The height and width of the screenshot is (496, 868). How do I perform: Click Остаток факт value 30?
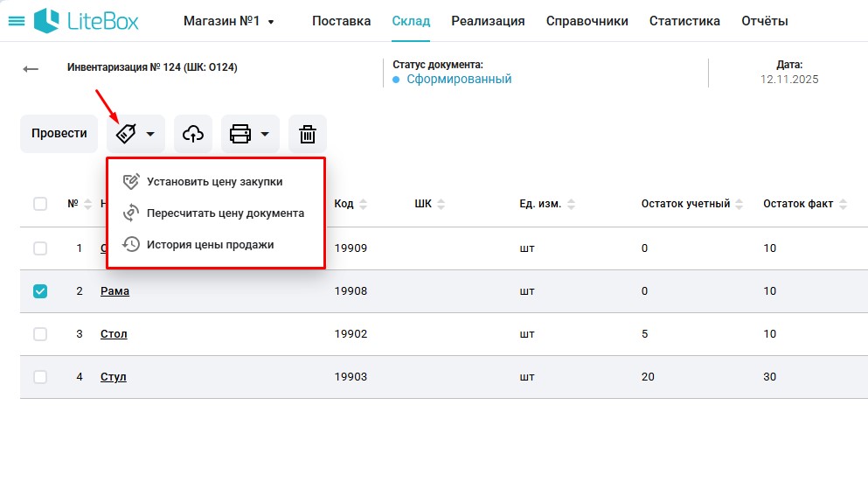[769, 377]
